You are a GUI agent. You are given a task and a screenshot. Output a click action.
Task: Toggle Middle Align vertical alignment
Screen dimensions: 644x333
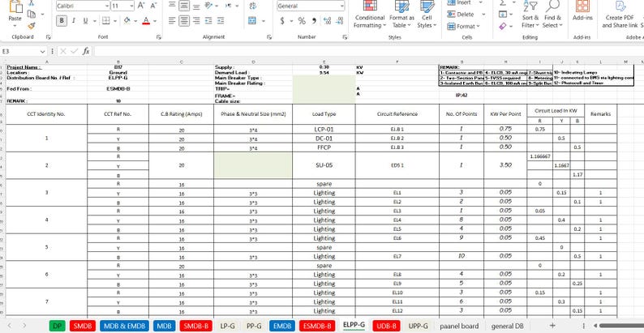pyautogui.click(x=184, y=6)
